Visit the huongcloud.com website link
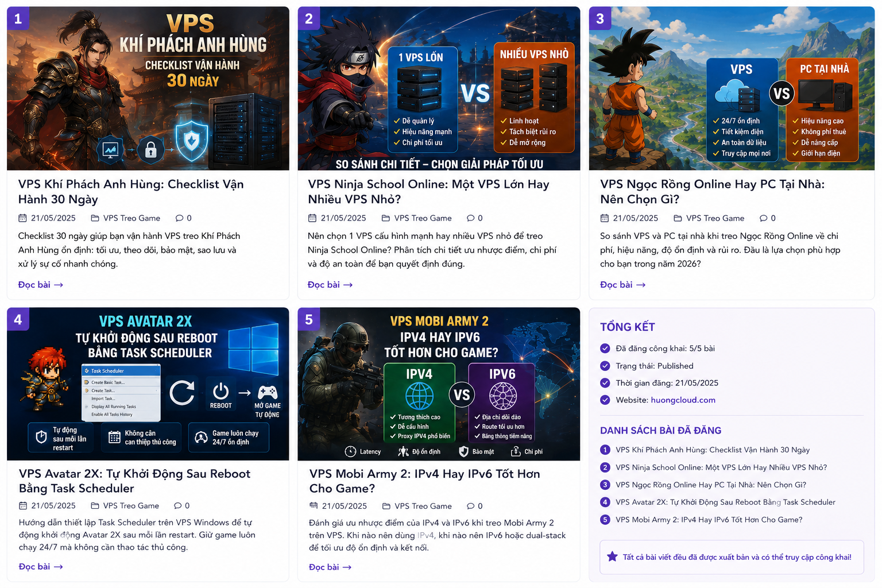The height and width of the screenshot is (588, 882). click(683, 400)
